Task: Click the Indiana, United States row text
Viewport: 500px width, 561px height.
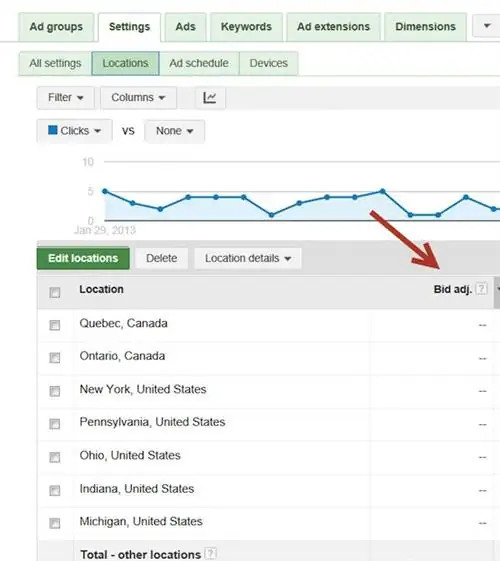Action: [x=137, y=489]
